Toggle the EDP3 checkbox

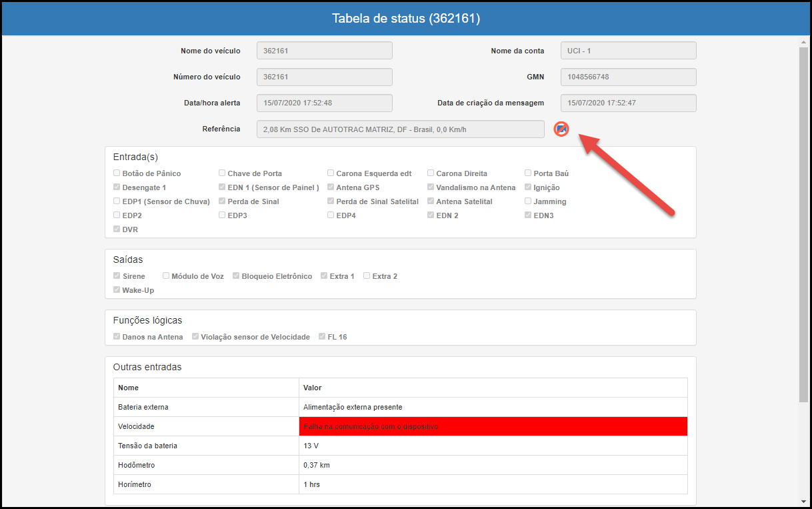point(222,215)
